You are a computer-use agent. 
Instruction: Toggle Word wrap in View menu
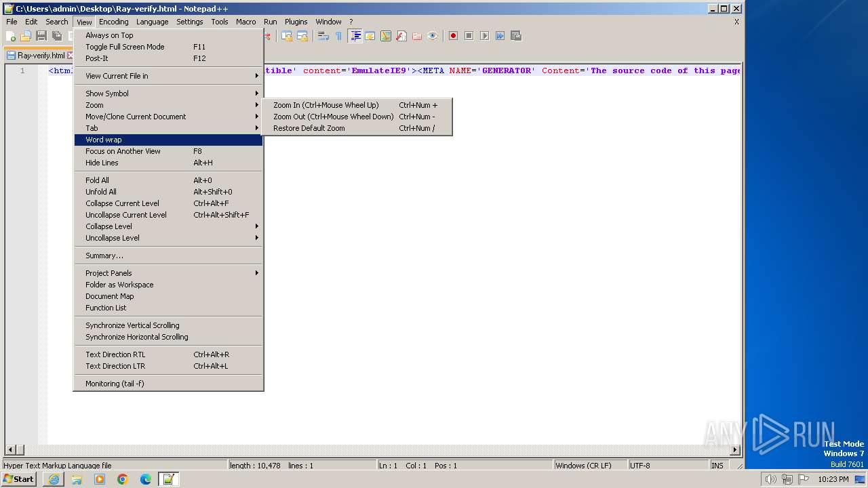click(x=168, y=140)
